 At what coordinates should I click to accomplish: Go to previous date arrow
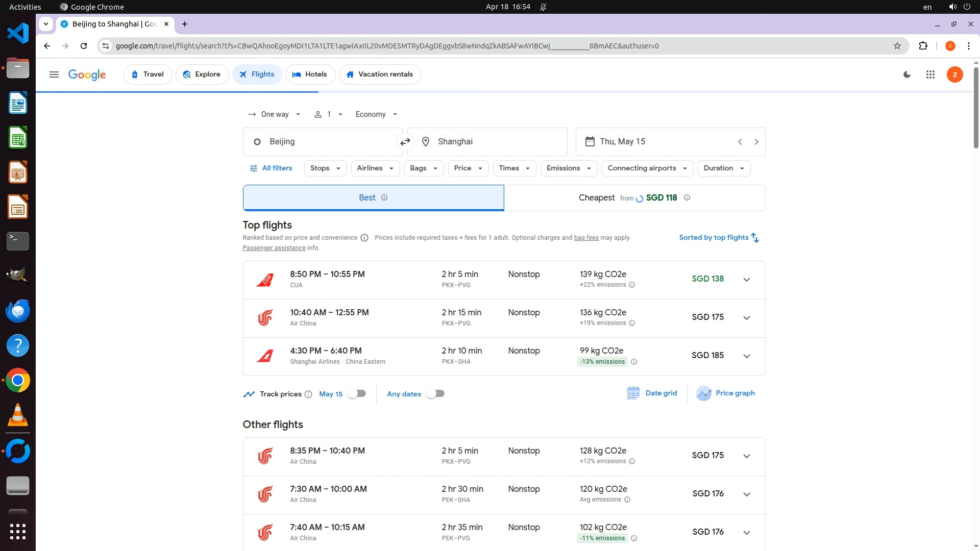[740, 142]
